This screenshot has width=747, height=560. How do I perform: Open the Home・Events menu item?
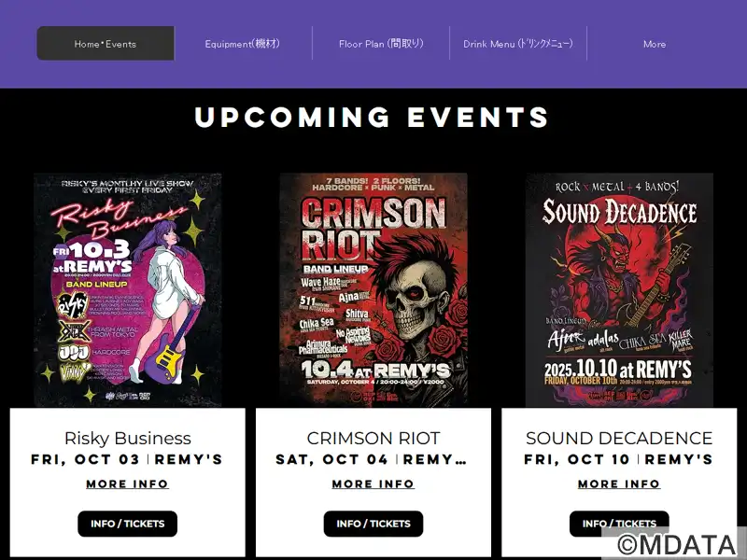pyautogui.click(x=106, y=43)
